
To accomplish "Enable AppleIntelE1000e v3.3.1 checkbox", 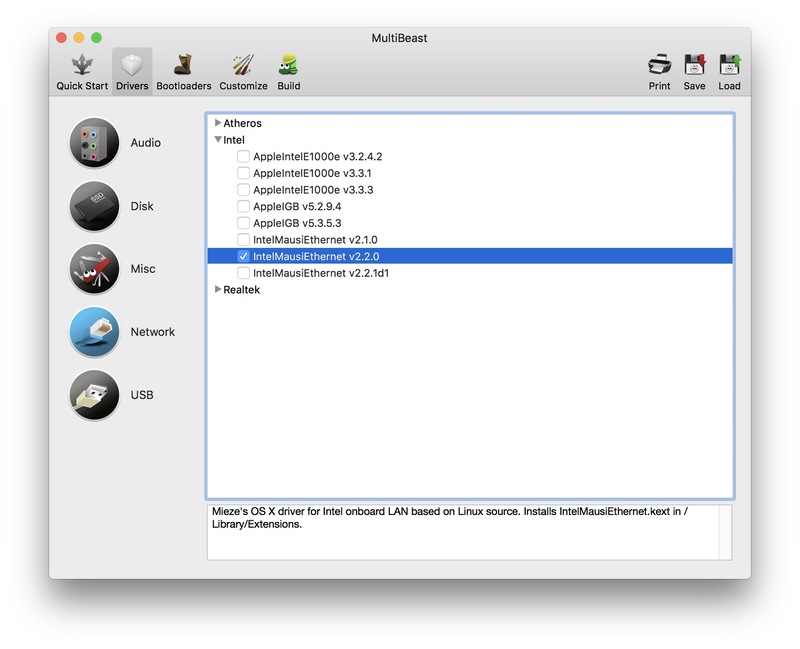I will click(x=243, y=173).
